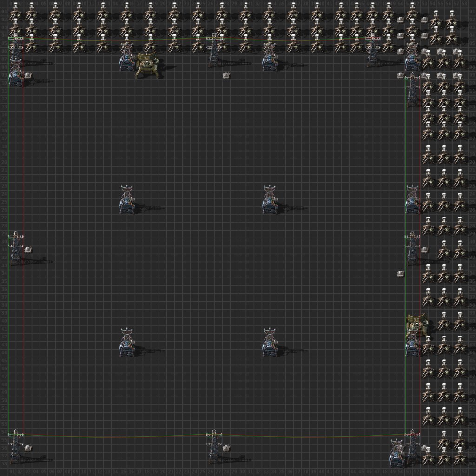The image size is (476, 476).
Task: Click the substation in the bottom-right corner
Action: pos(397,456)
